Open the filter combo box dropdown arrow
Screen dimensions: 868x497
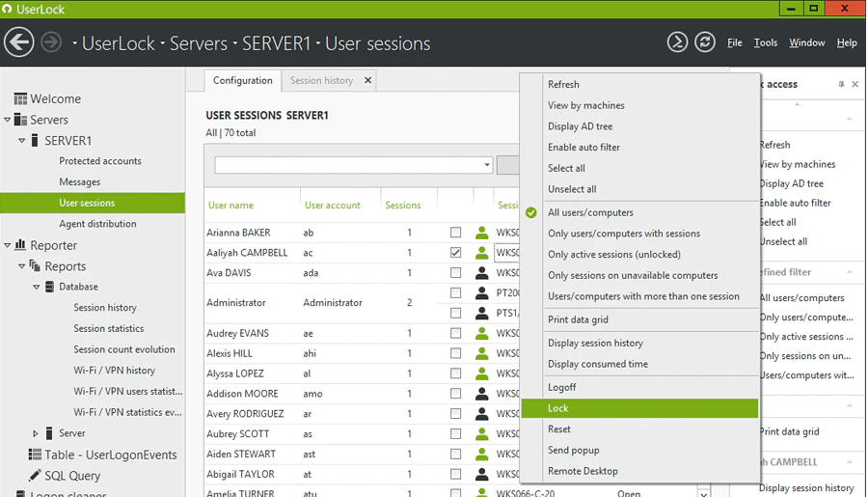click(x=487, y=165)
